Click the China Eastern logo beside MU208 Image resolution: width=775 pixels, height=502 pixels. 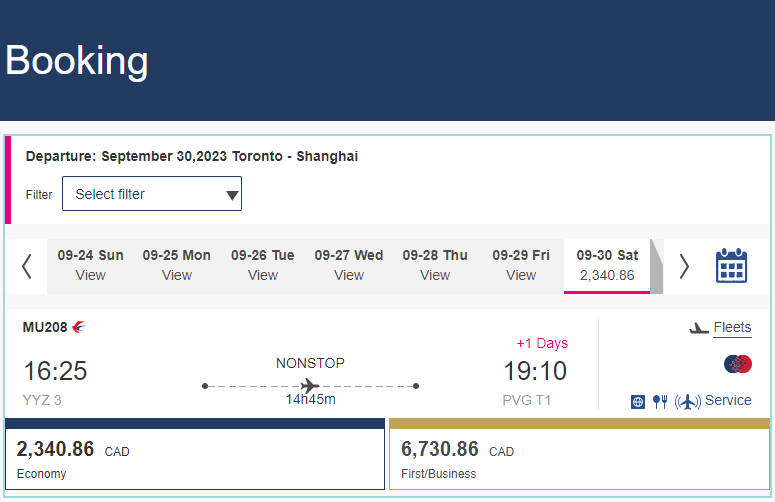pos(79,327)
